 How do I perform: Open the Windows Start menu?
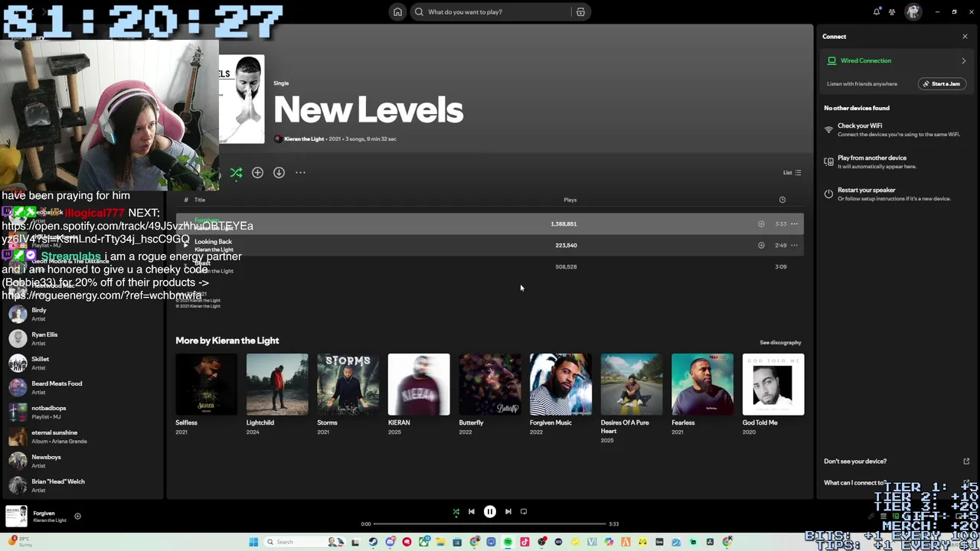click(x=253, y=542)
